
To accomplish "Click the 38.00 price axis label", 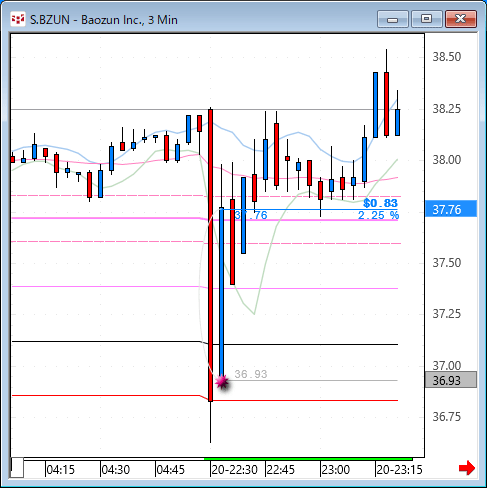I will click(447, 160).
